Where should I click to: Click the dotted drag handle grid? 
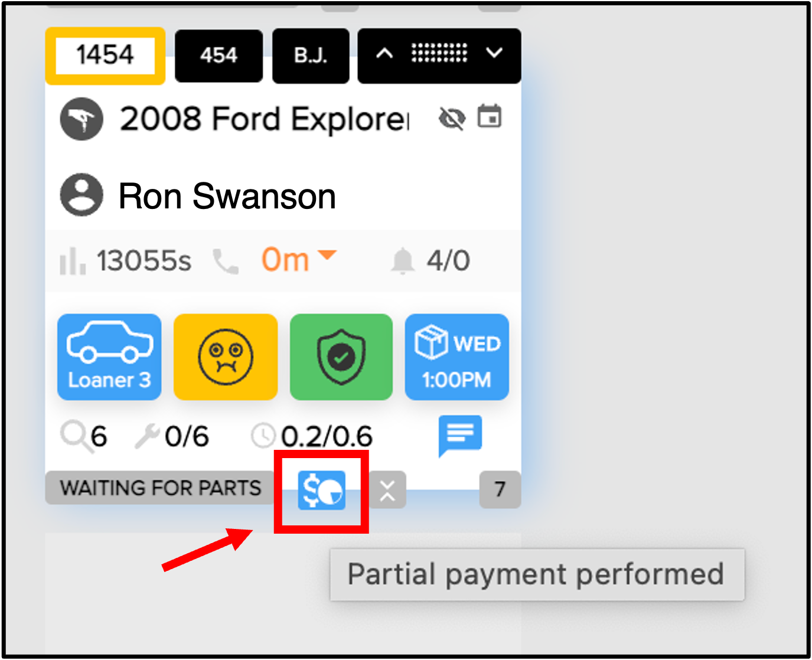point(439,53)
